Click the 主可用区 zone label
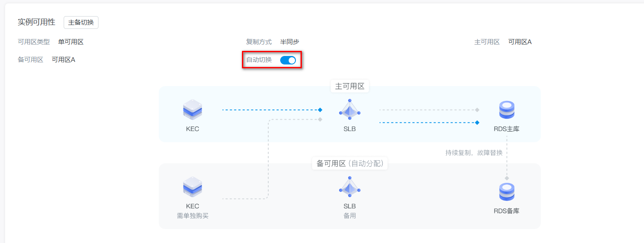This screenshot has height=243, width=644. coord(350,87)
